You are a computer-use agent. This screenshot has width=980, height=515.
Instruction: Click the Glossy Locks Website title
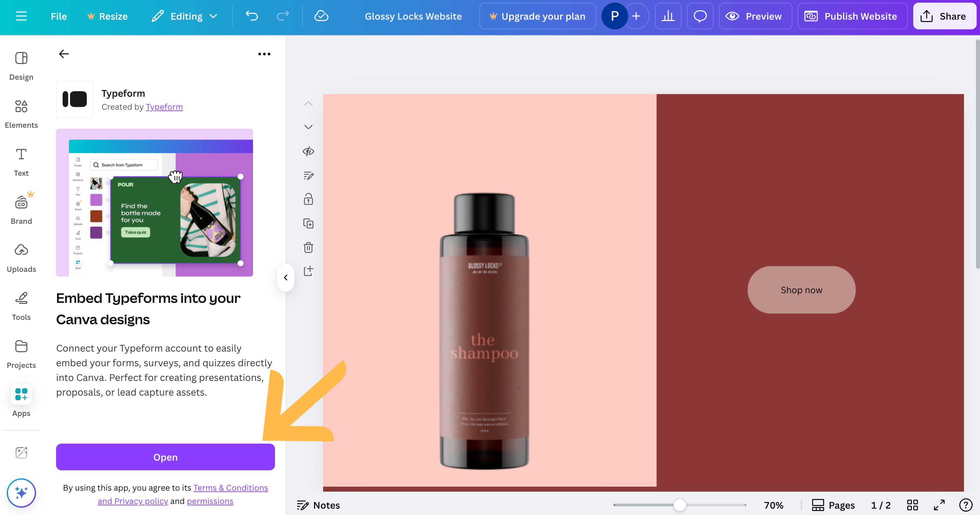pyautogui.click(x=413, y=16)
